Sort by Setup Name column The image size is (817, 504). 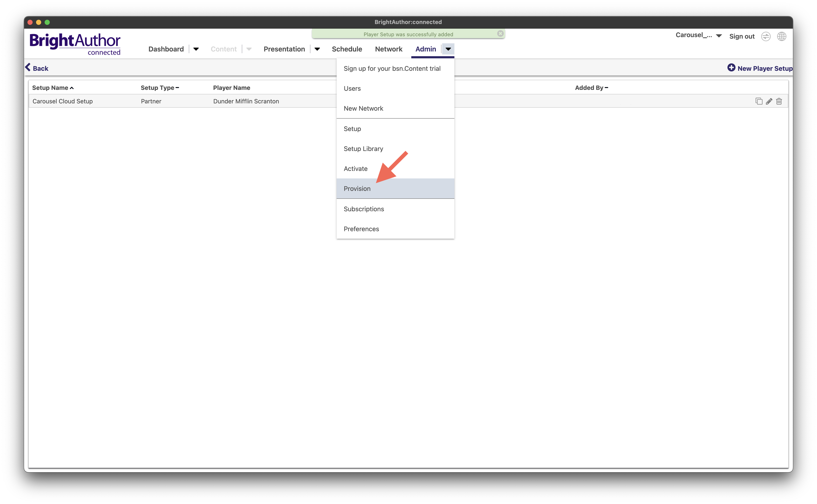(53, 88)
